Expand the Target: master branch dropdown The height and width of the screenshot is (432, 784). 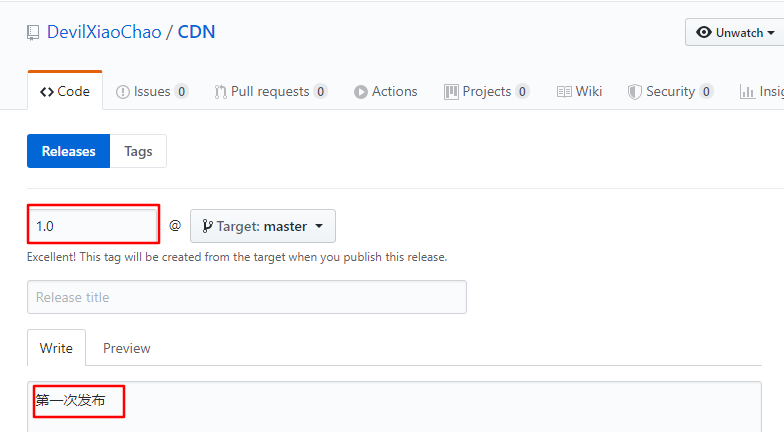(263, 226)
